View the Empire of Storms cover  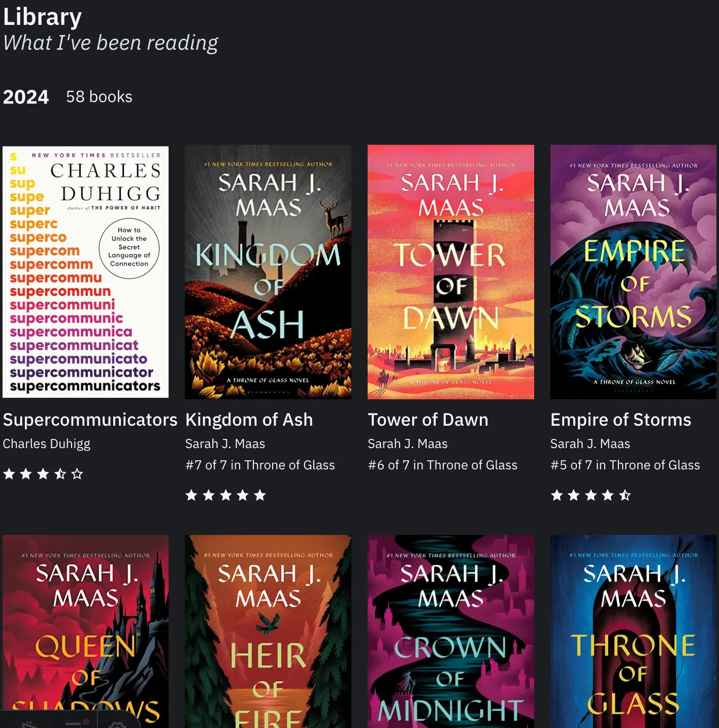[x=633, y=272]
